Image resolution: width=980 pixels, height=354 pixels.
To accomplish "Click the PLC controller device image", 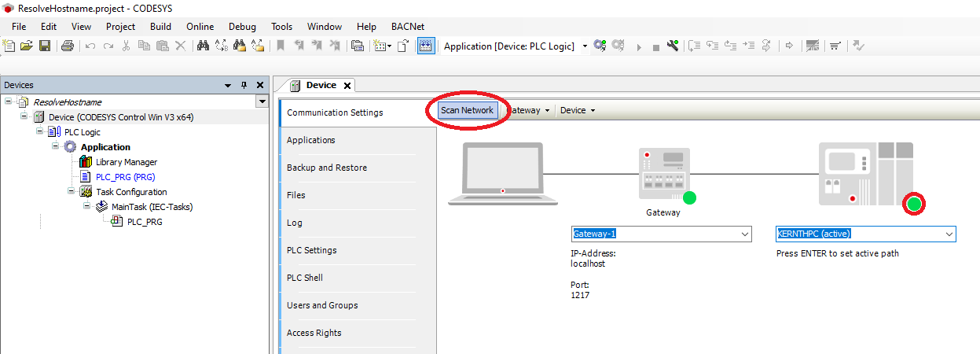I will pyautogui.click(x=865, y=175).
